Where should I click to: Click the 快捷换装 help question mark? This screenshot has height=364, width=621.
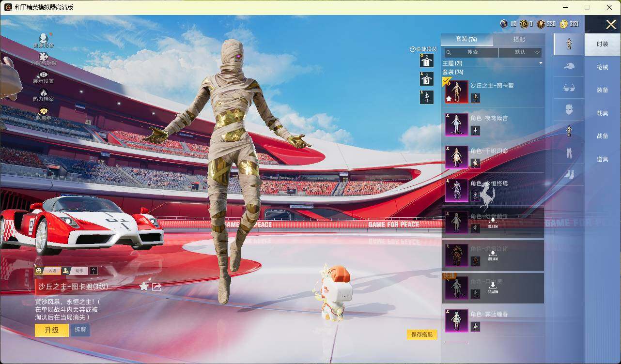coord(413,49)
